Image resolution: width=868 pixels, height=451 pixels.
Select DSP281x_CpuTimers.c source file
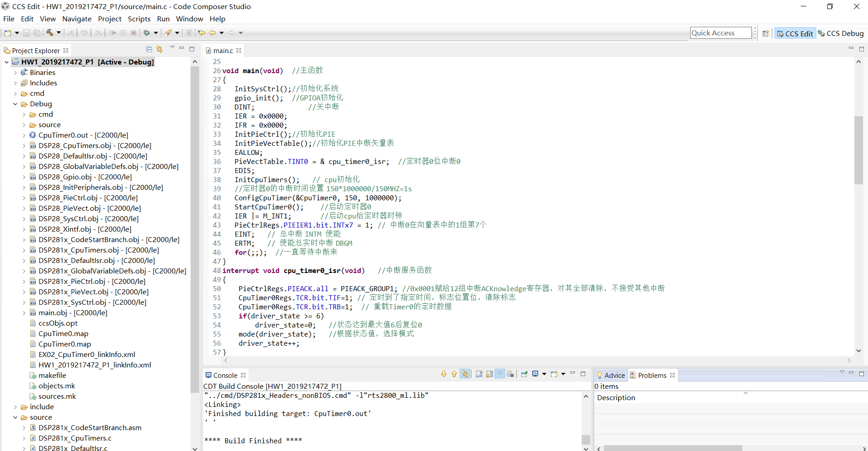75,438
